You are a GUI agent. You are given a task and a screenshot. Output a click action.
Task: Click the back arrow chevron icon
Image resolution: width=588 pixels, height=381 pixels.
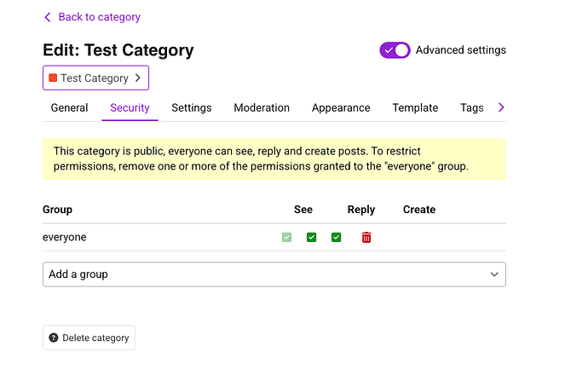point(48,17)
